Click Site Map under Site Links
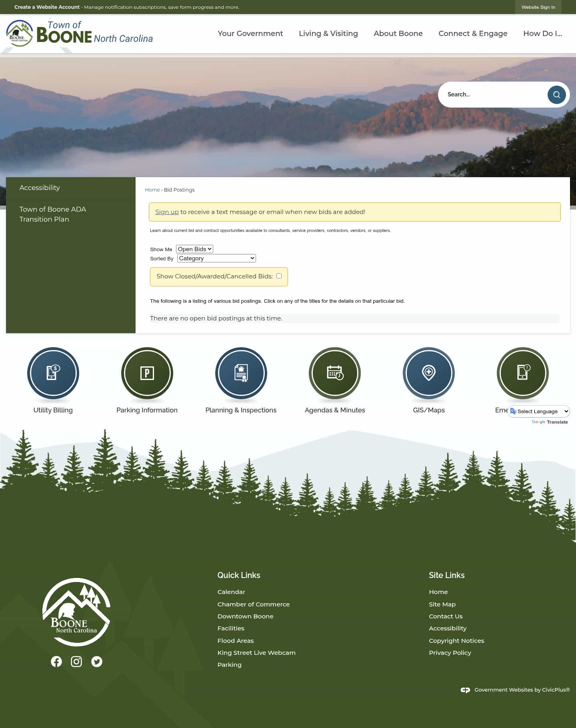This screenshot has height=728, width=576. pos(442,604)
